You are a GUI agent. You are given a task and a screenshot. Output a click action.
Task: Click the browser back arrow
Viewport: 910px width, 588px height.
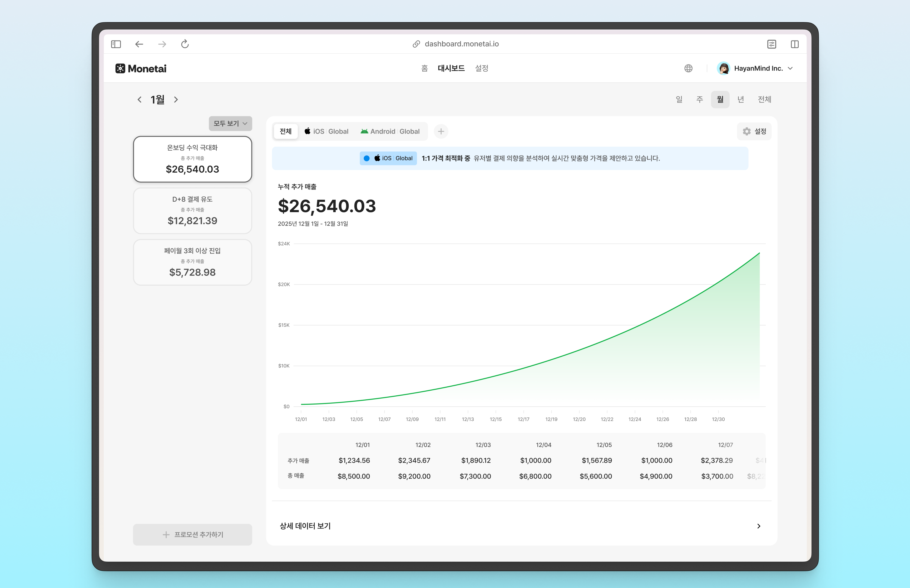(x=139, y=44)
